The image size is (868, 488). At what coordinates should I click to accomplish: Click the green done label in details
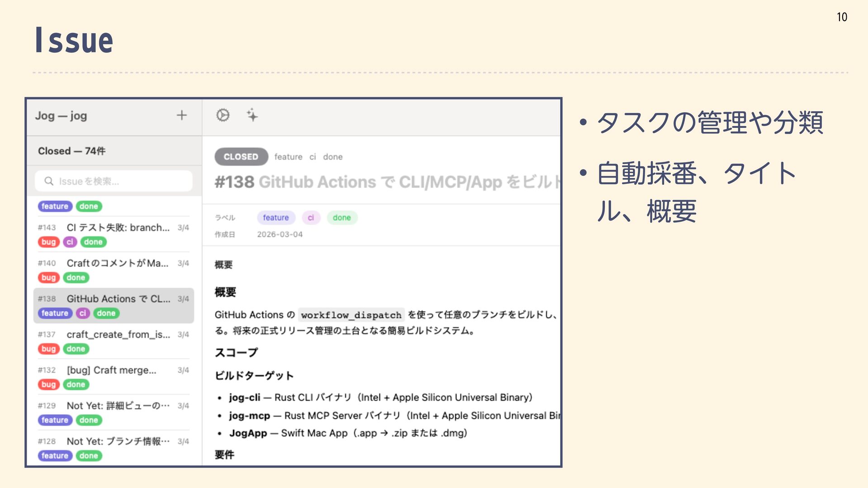coord(342,218)
